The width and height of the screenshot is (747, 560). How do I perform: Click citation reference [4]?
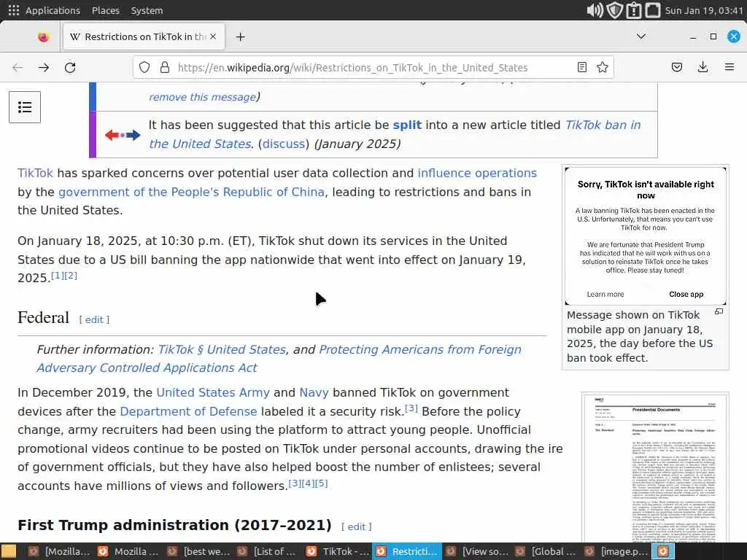point(309,483)
